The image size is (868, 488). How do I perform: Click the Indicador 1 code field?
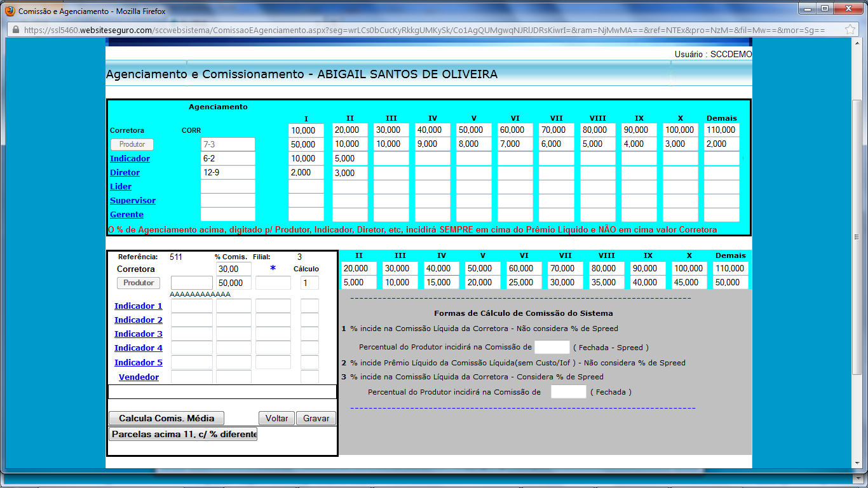click(x=192, y=306)
